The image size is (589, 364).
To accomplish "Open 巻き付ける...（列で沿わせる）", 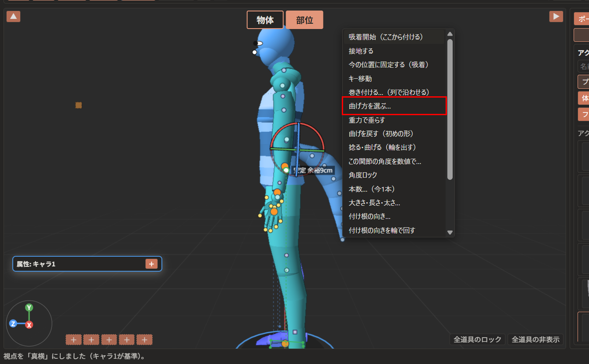I will (394, 92).
